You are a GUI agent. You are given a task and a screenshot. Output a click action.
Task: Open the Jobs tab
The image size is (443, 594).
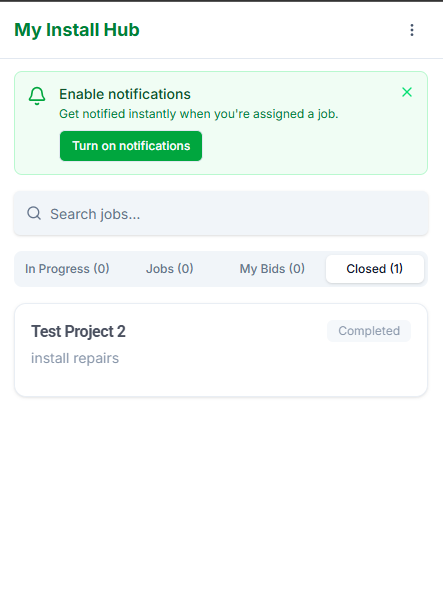click(169, 269)
